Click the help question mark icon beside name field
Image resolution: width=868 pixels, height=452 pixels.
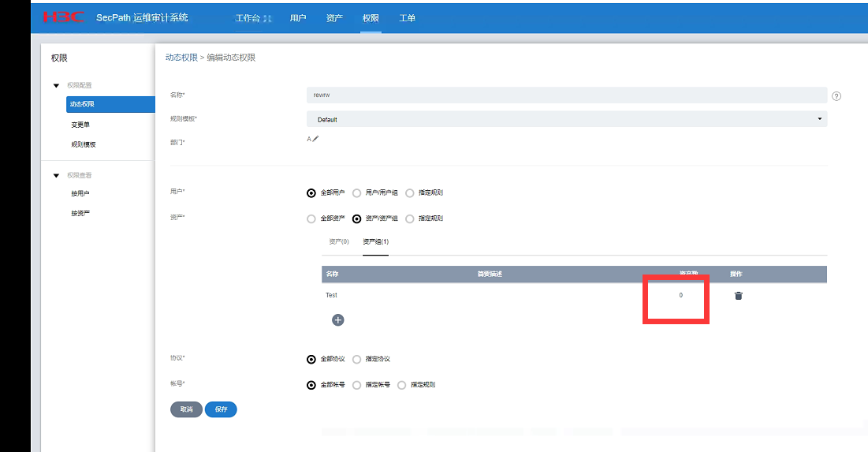[x=836, y=95]
